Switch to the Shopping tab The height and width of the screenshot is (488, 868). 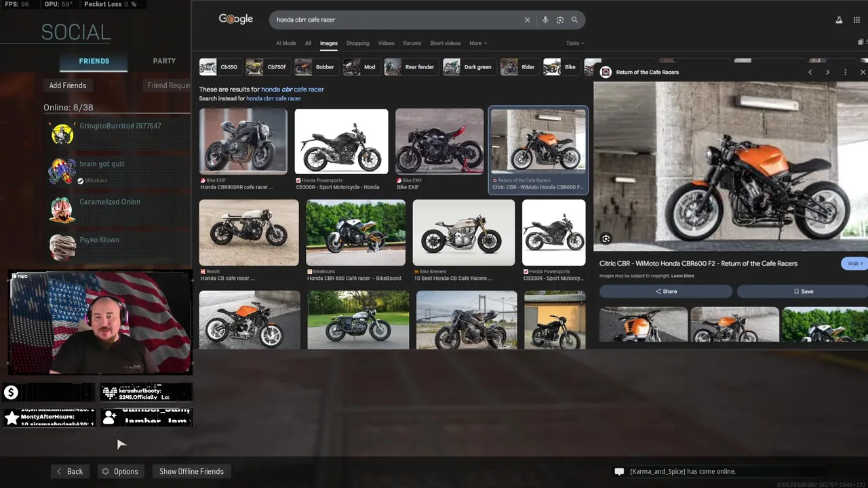coord(357,43)
